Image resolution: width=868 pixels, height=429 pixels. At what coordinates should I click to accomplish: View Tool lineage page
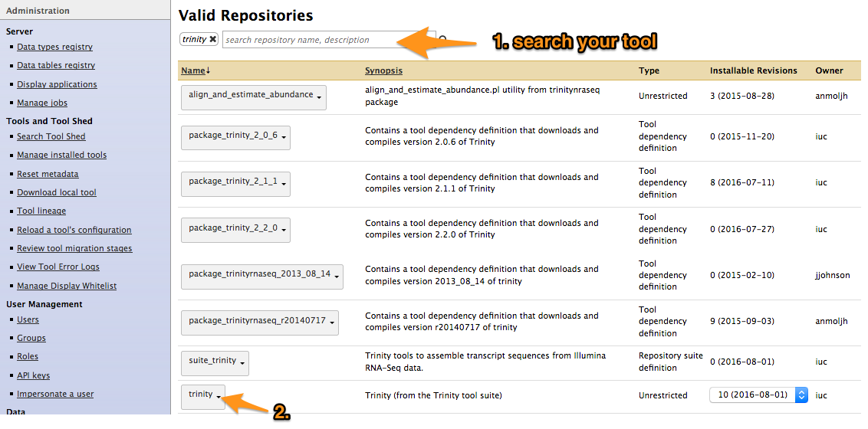[x=41, y=211]
